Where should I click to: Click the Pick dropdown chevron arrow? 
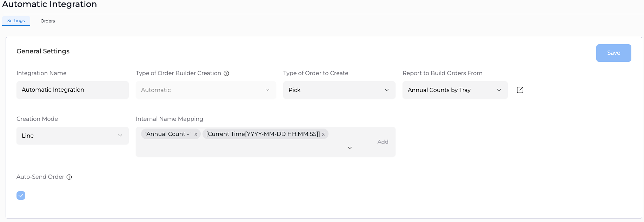(387, 90)
